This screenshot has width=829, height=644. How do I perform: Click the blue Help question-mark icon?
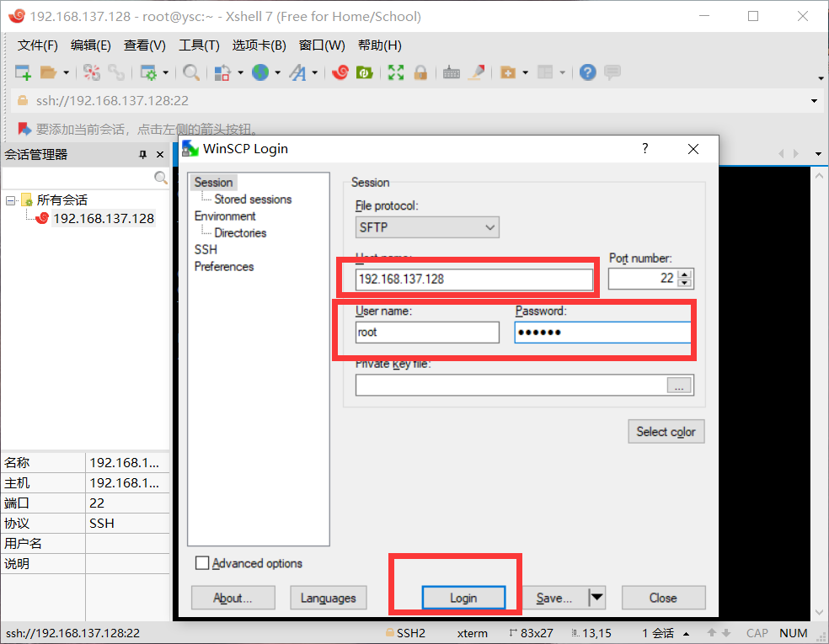(x=587, y=72)
